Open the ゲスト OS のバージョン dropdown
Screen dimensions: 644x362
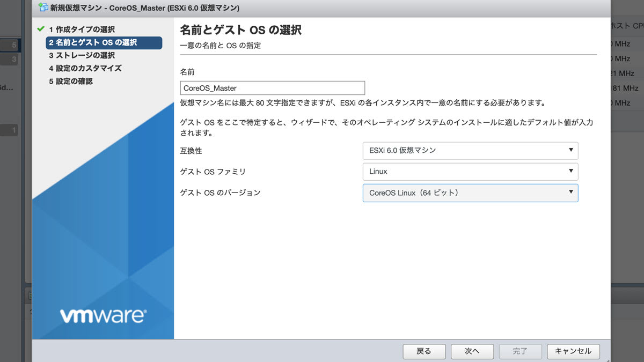(470, 193)
